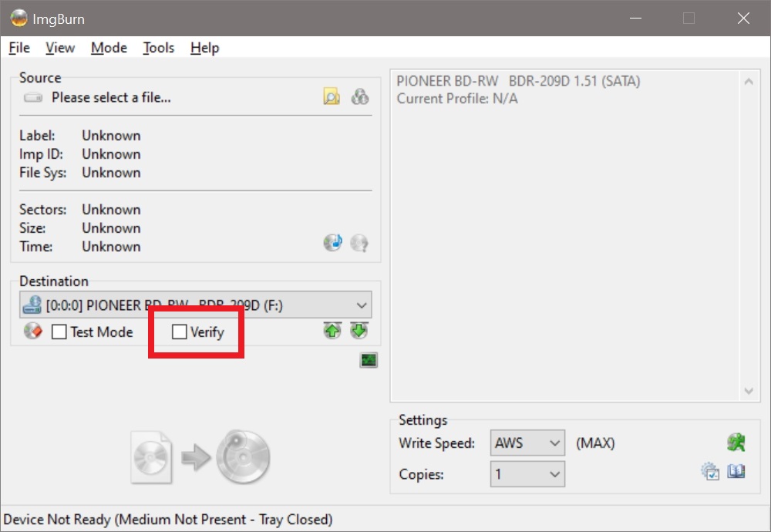Eject the tray with green up arrow

coord(332,331)
